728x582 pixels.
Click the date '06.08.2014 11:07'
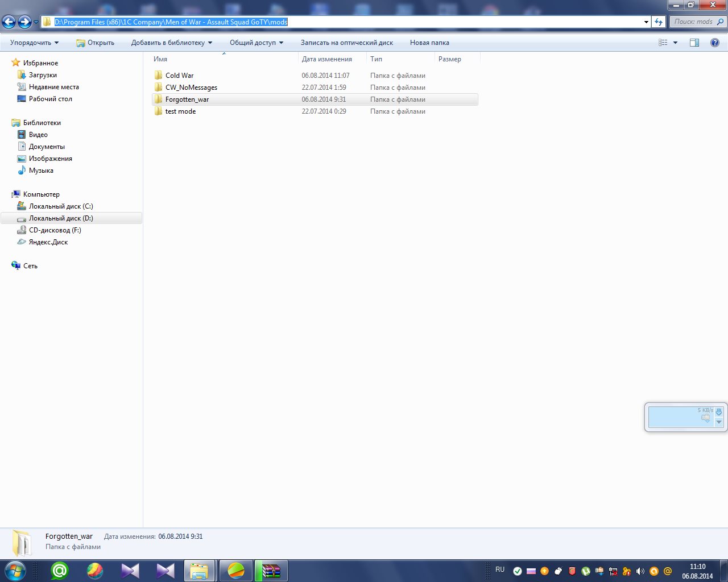(x=325, y=76)
